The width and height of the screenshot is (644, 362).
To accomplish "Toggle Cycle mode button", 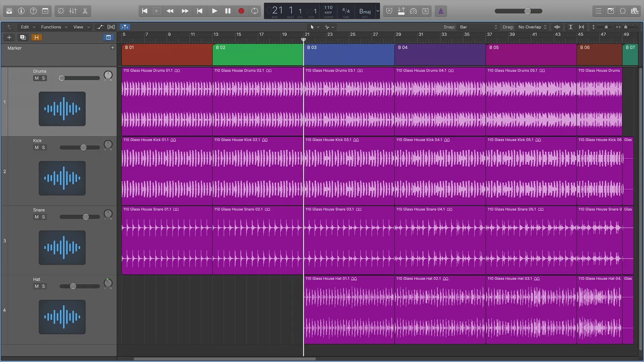I will pos(255,11).
